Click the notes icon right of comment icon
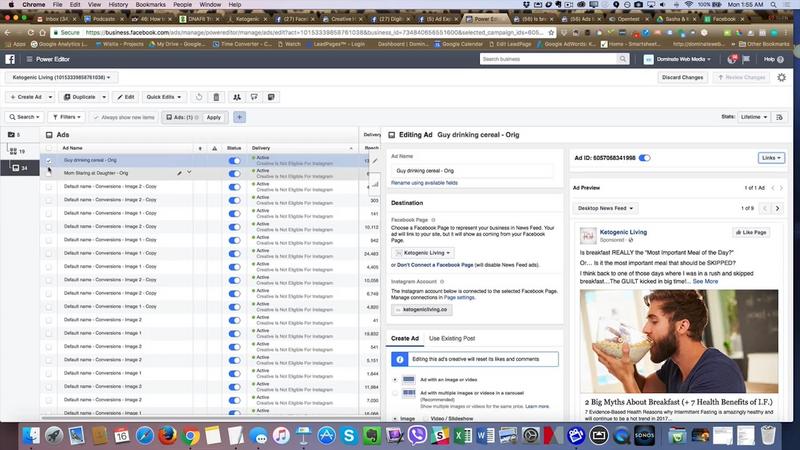This screenshot has width=800, height=450. [271, 97]
